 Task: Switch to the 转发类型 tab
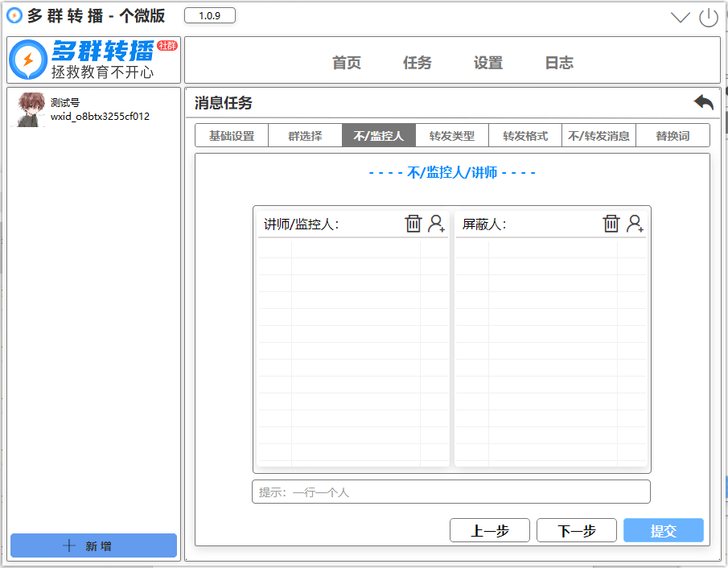[x=452, y=136]
